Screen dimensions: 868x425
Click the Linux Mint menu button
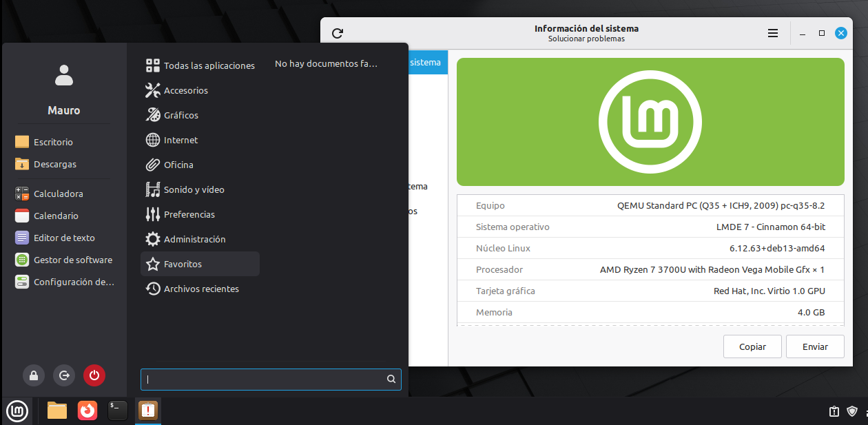pyautogui.click(x=17, y=411)
